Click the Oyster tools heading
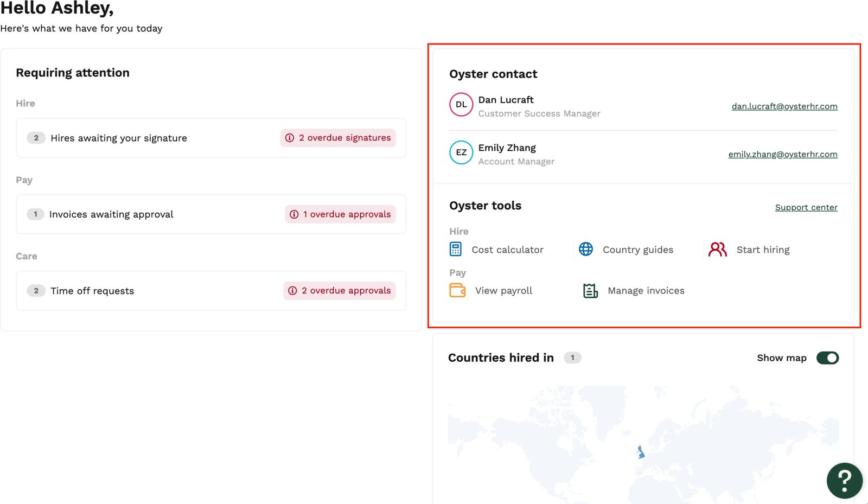The width and height of the screenshot is (868, 504). [485, 206]
